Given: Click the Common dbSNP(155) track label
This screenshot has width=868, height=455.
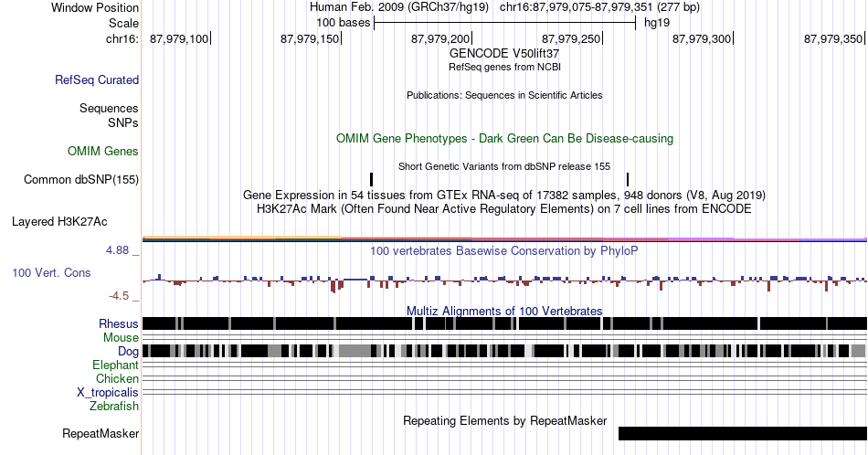Looking at the screenshot, I should click(x=81, y=179).
